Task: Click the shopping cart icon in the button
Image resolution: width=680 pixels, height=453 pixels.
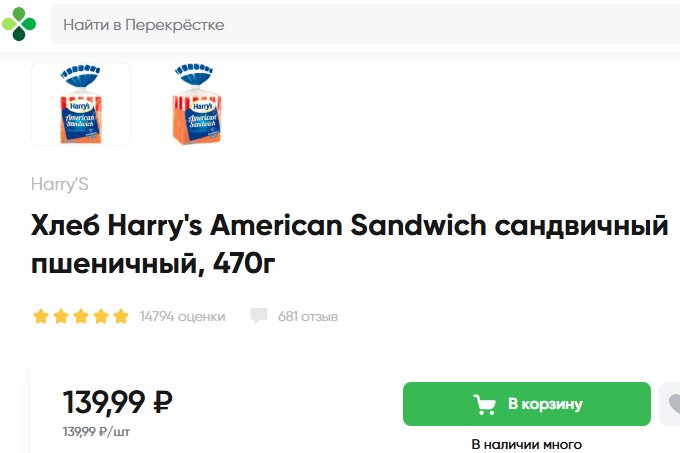Action: pyautogui.click(x=484, y=404)
